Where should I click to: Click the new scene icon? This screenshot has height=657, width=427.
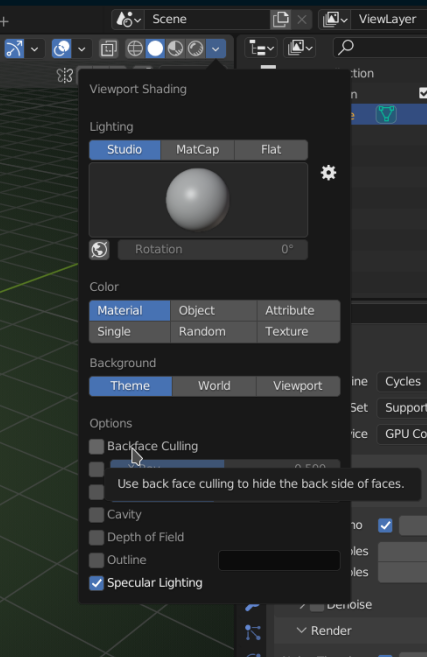tap(280, 19)
